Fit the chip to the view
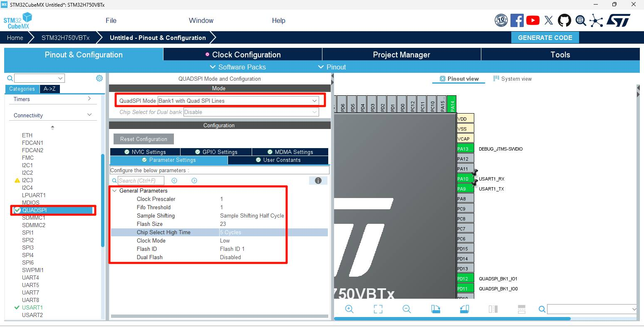This screenshot has height=327, width=644. (x=378, y=309)
